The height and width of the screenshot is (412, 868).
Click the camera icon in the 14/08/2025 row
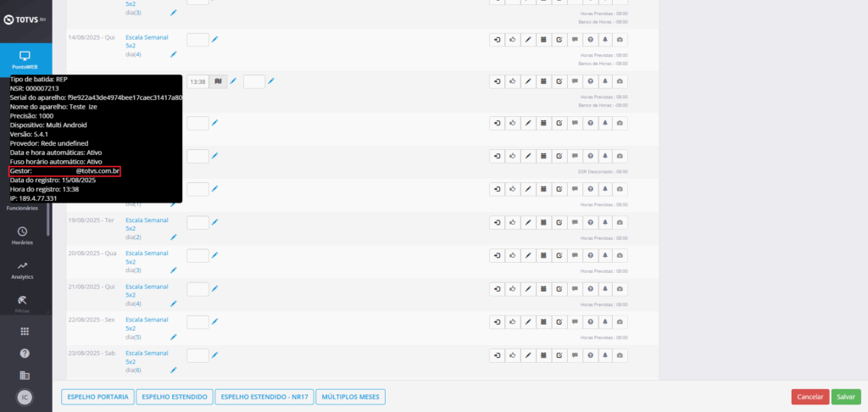pyautogui.click(x=620, y=39)
